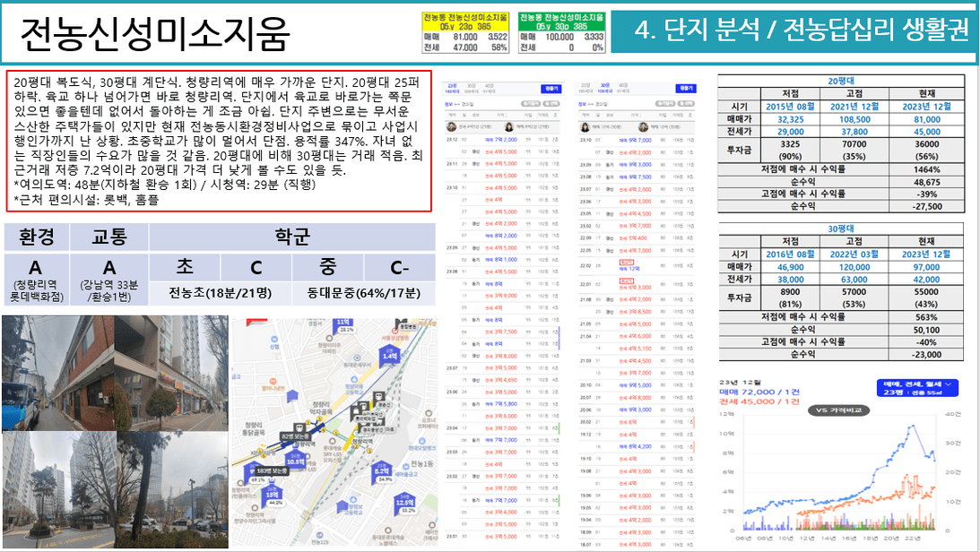Image resolution: width=980 pixels, height=552 pixels.
Task: Click the bottom-right photo with the bare tree
Action: tap(171, 489)
